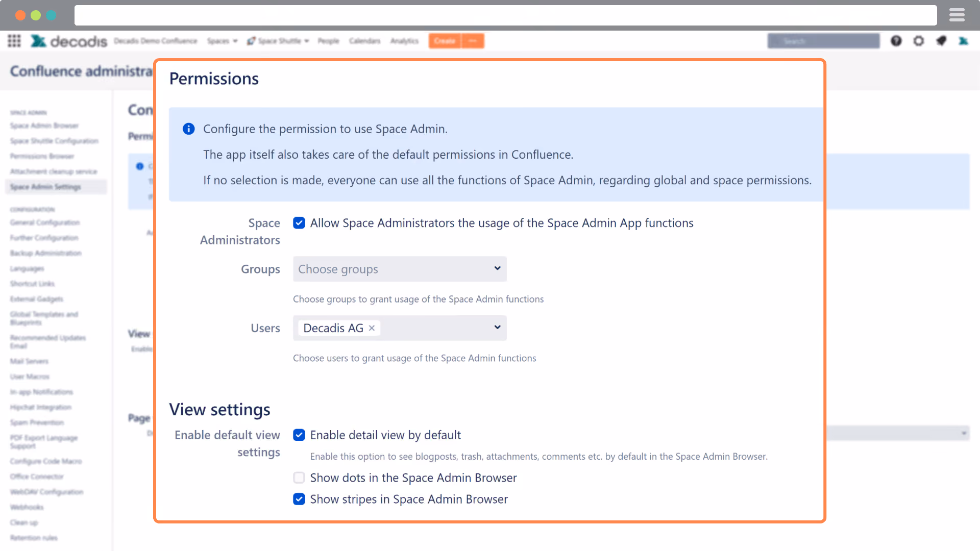Click Decadis Demo Confluence site link
This screenshot has height=551, width=980.
pos(156,41)
